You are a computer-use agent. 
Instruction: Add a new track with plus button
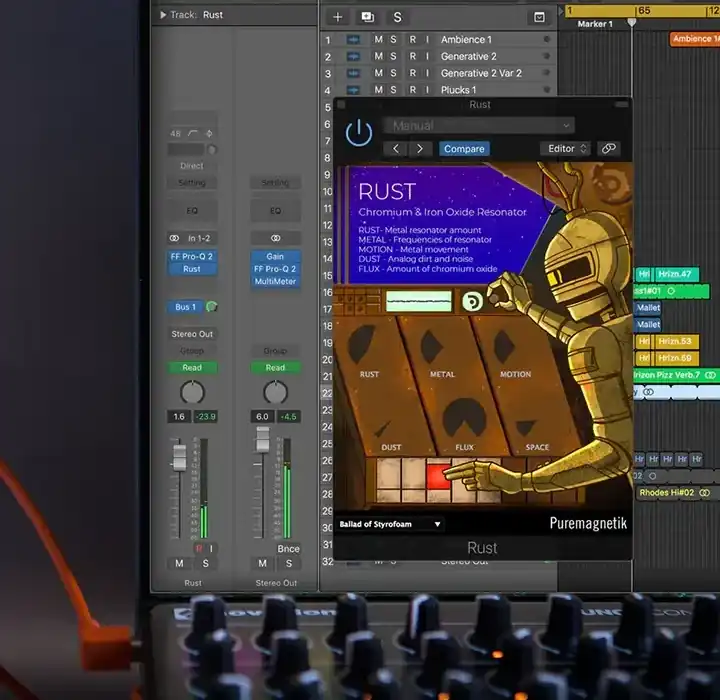[x=338, y=17]
